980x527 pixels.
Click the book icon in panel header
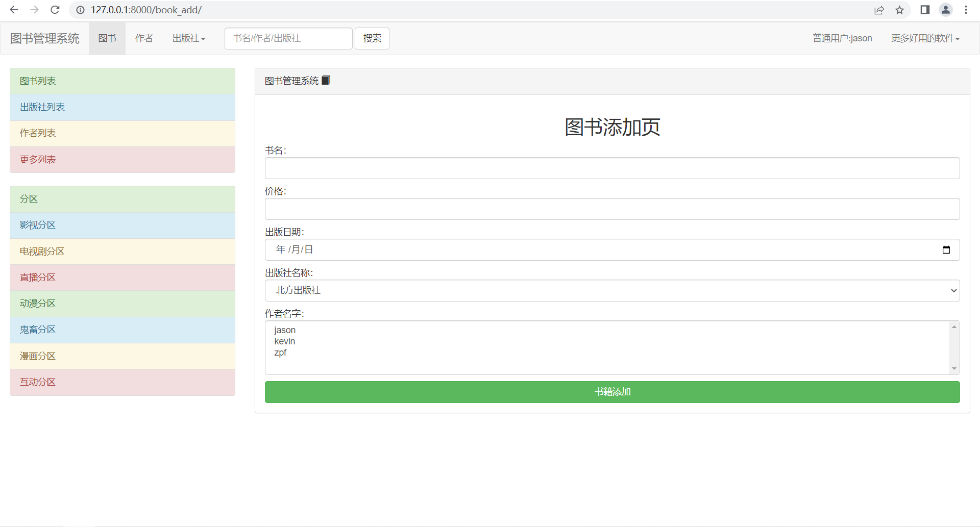[x=326, y=80]
